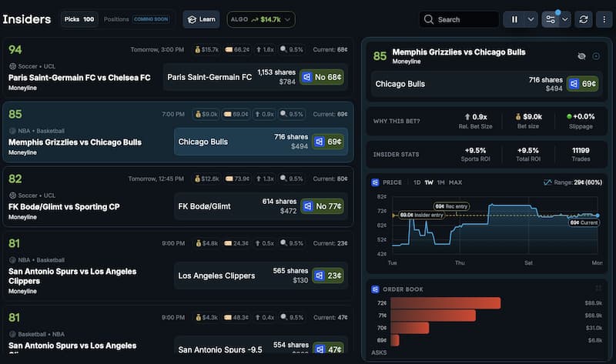Image resolution: width=616 pixels, height=364 pixels.
Task: Open the filter sliders settings
Action: coord(551,19)
